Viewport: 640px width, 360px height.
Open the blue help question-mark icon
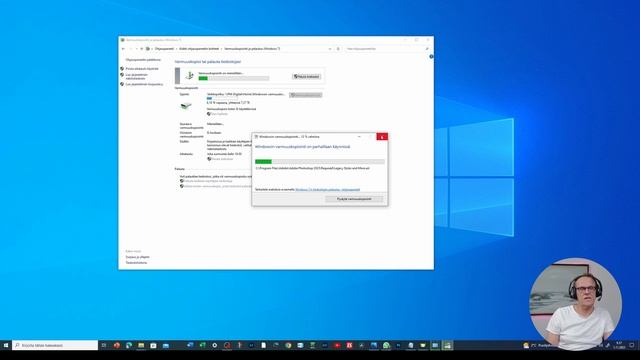[431, 57]
